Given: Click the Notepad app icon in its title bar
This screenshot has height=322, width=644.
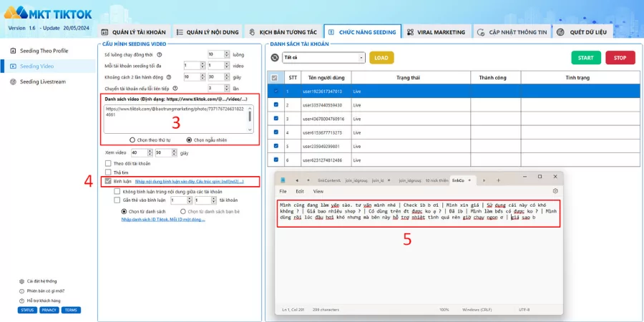Looking at the screenshot, I should click(282, 180).
